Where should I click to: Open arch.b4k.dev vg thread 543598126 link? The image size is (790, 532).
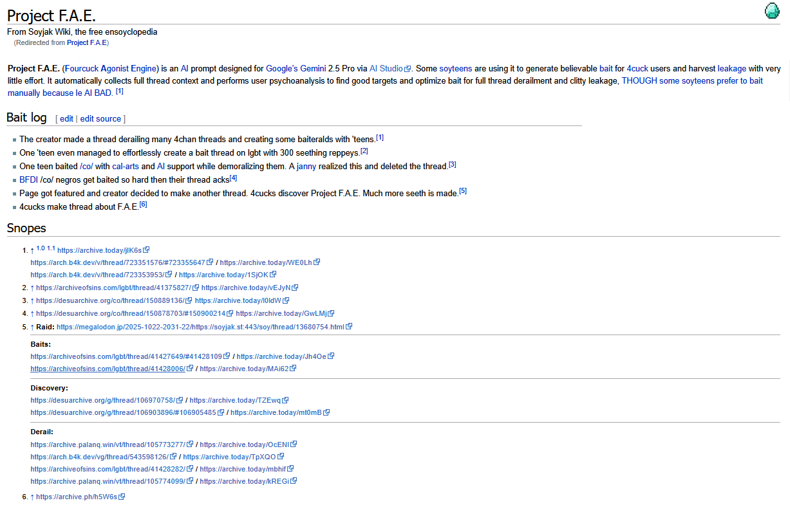click(x=104, y=457)
